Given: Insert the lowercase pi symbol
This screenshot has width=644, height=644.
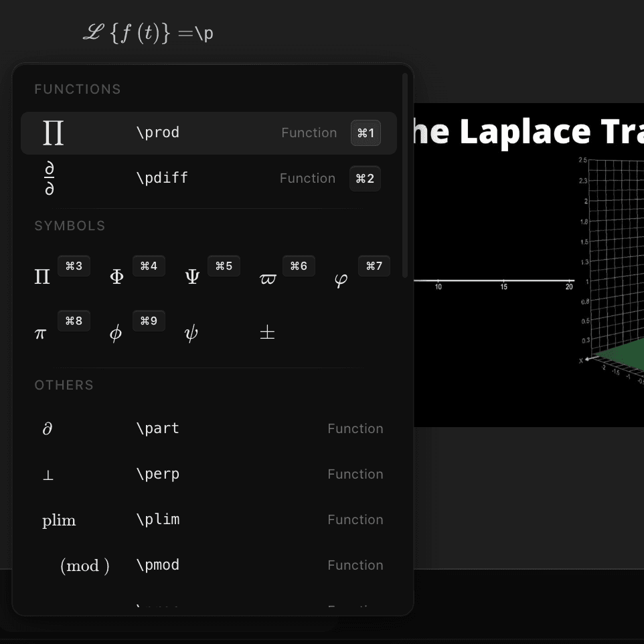Looking at the screenshot, I should click(41, 333).
